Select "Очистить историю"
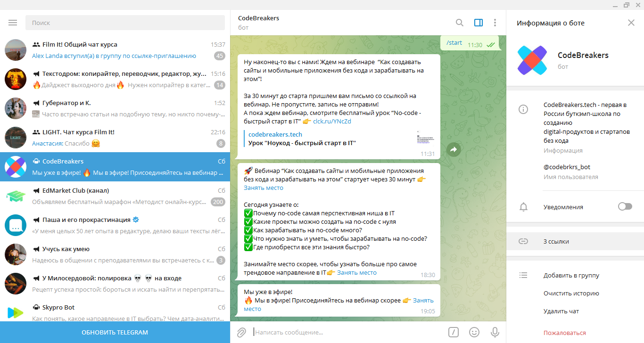This screenshot has height=343, width=644. pyautogui.click(x=571, y=293)
